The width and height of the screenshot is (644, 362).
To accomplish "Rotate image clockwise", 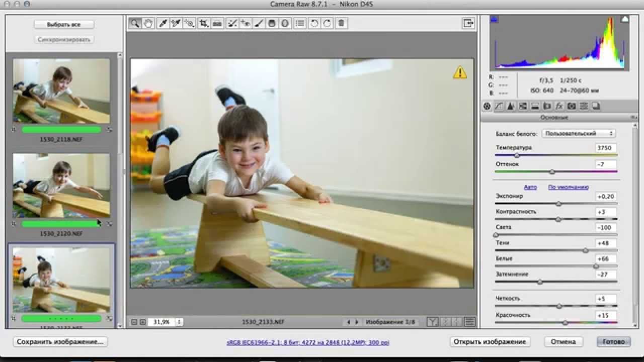I will [327, 23].
